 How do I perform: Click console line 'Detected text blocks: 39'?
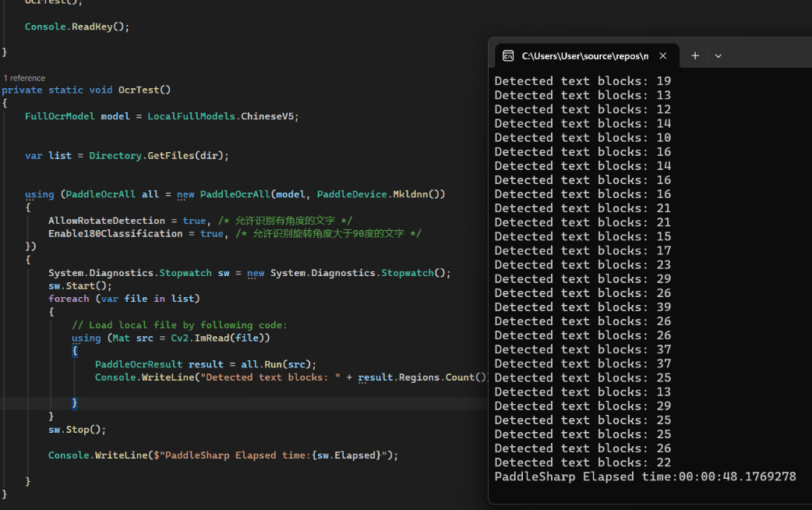(583, 307)
